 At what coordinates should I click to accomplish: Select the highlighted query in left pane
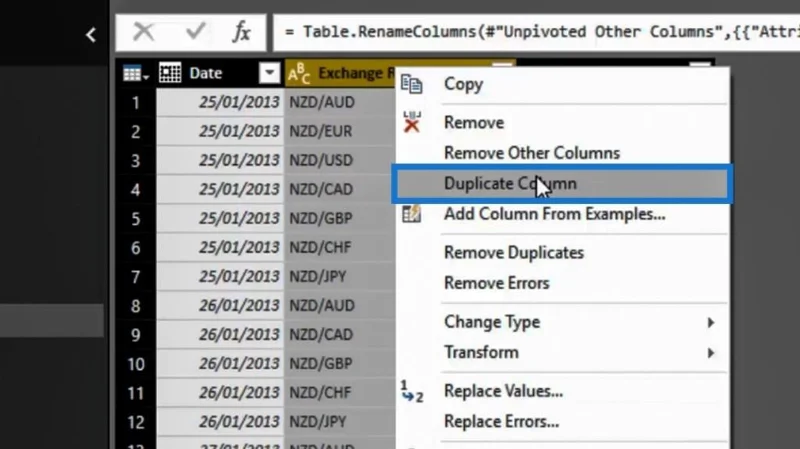[x=52, y=320]
